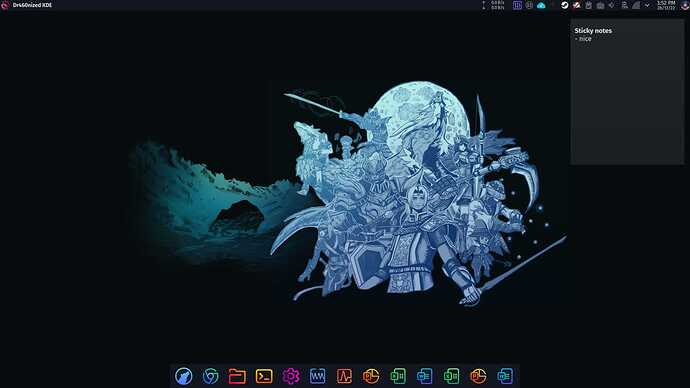Click the "- nice" line in the sticky note

coord(583,39)
